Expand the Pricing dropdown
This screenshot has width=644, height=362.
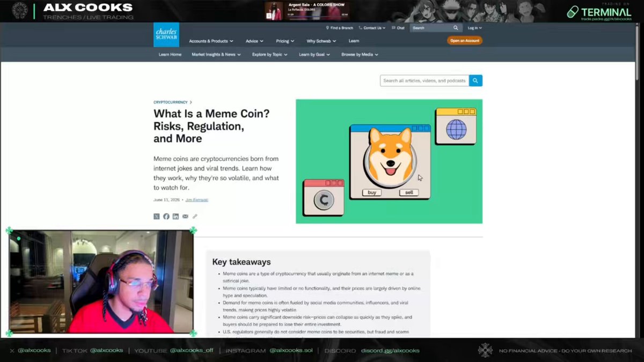tap(285, 41)
